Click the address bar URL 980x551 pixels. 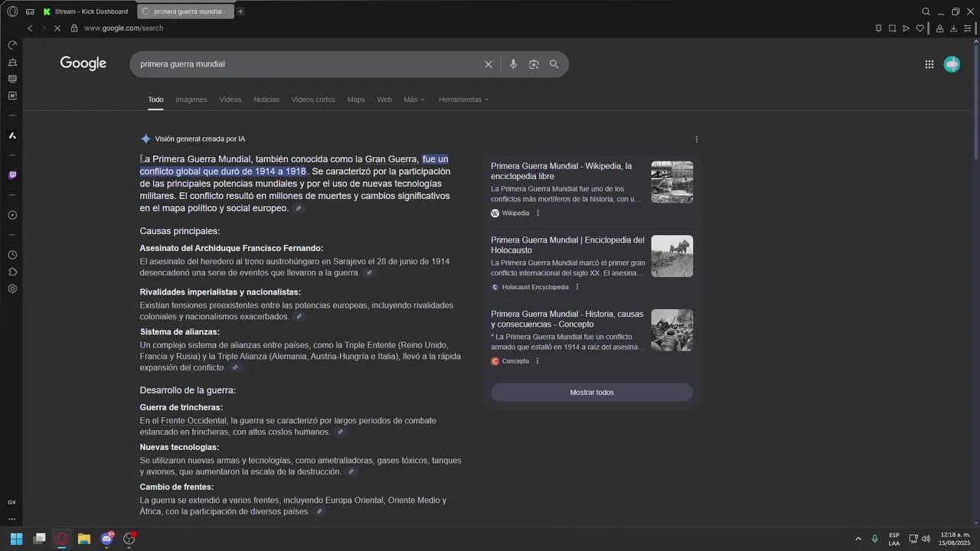pos(123,28)
